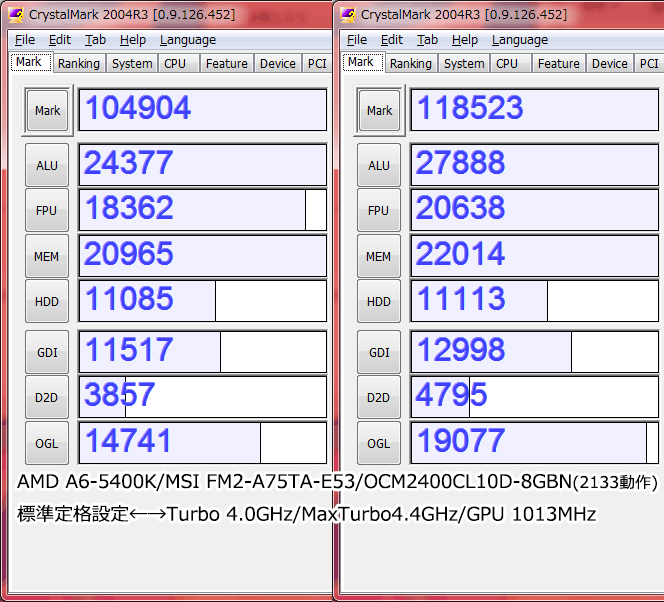Open Edit menu in right window
This screenshot has width=664, height=602.
(x=392, y=40)
